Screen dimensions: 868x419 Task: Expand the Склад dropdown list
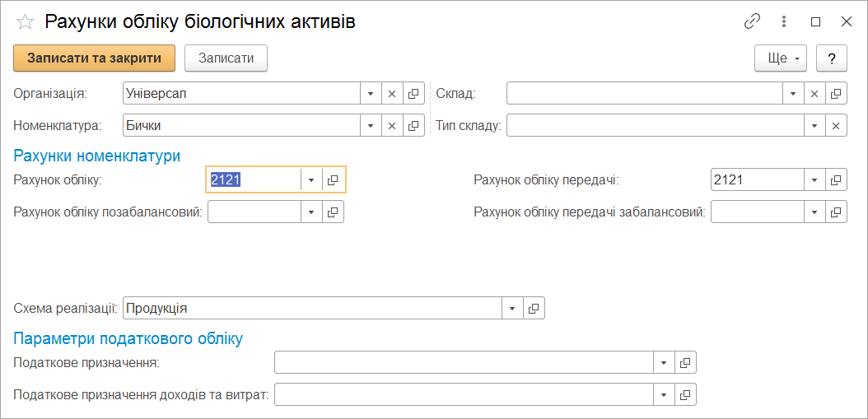(x=793, y=94)
